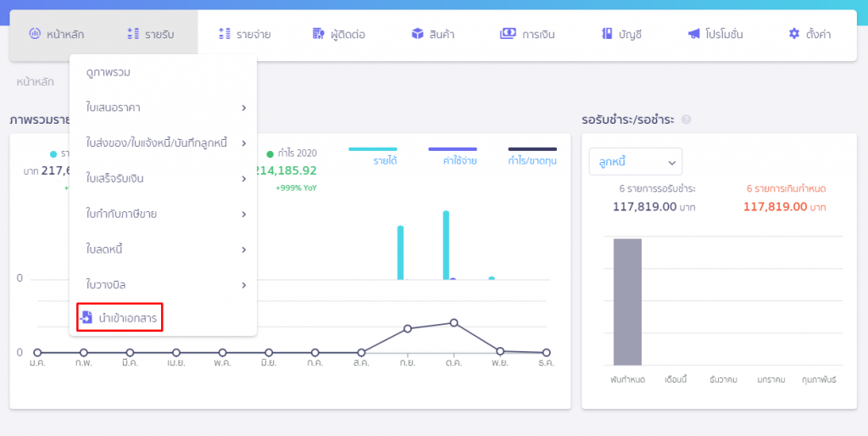The image size is (868, 436).
Task: Click the นำเข้าเอกสาร import file icon
Action: [x=86, y=318]
